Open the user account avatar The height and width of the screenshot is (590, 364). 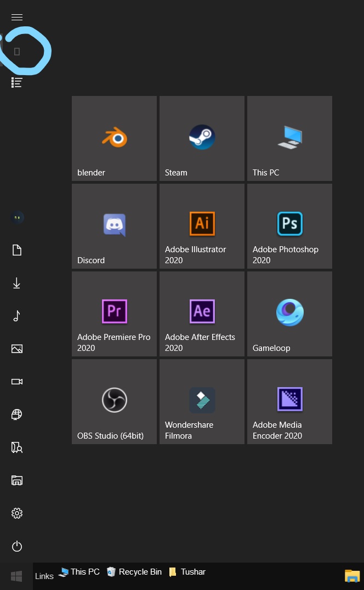[x=17, y=218]
